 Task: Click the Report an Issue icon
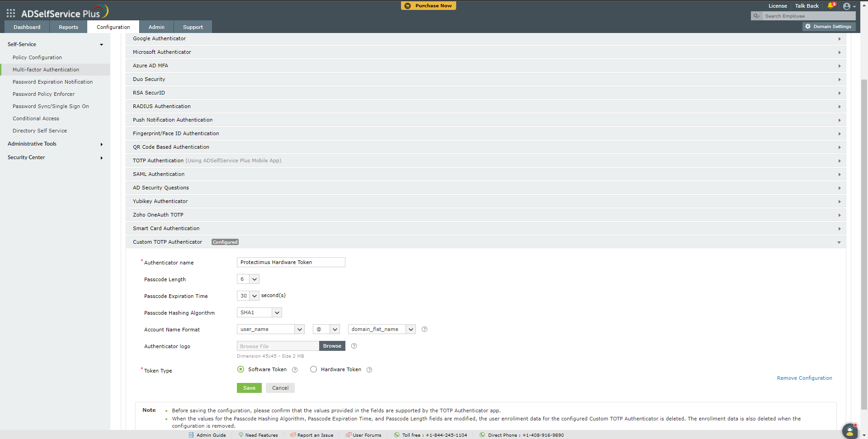point(293,435)
